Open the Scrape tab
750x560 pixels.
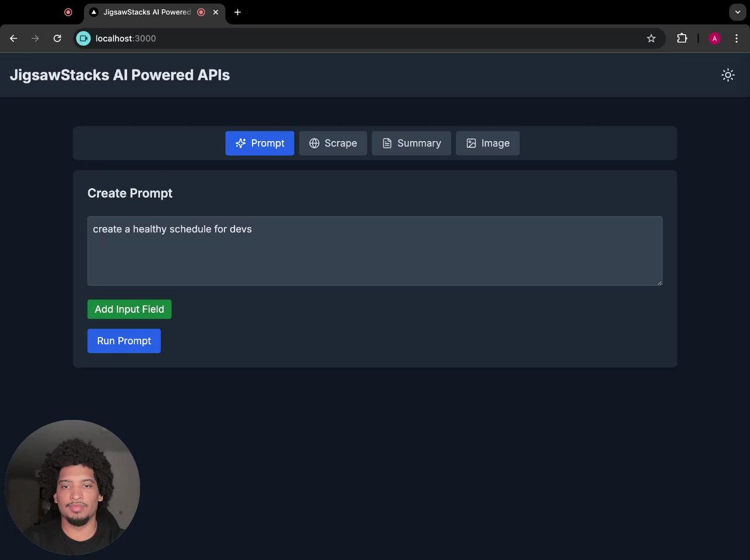[x=333, y=144]
